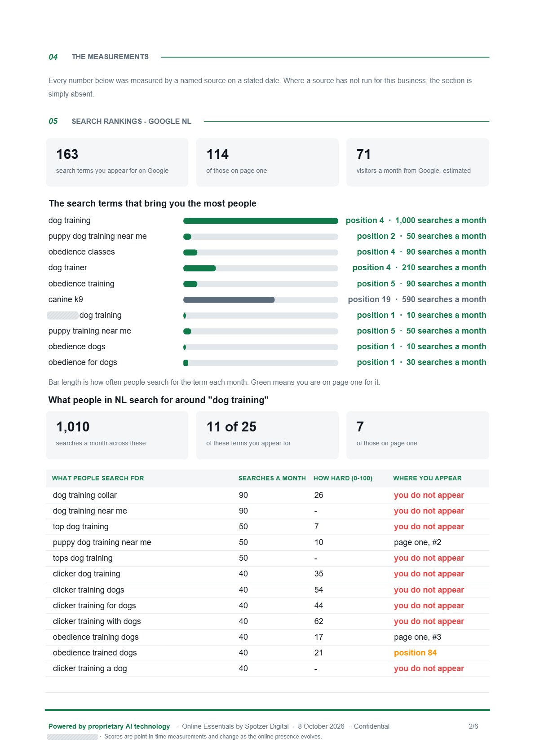Click the 1,010 searches a month card
This screenshot has width=535, height=756.
tap(117, 435)
